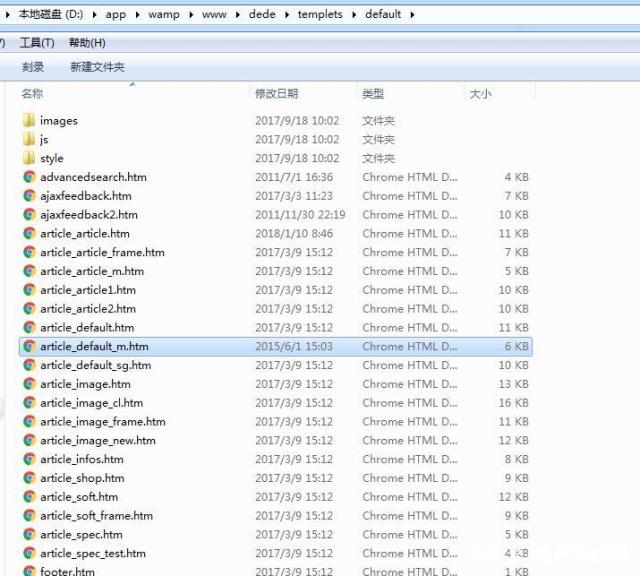
Task: Select article_soft_frame.htm file icon
Action: (29, 515)
